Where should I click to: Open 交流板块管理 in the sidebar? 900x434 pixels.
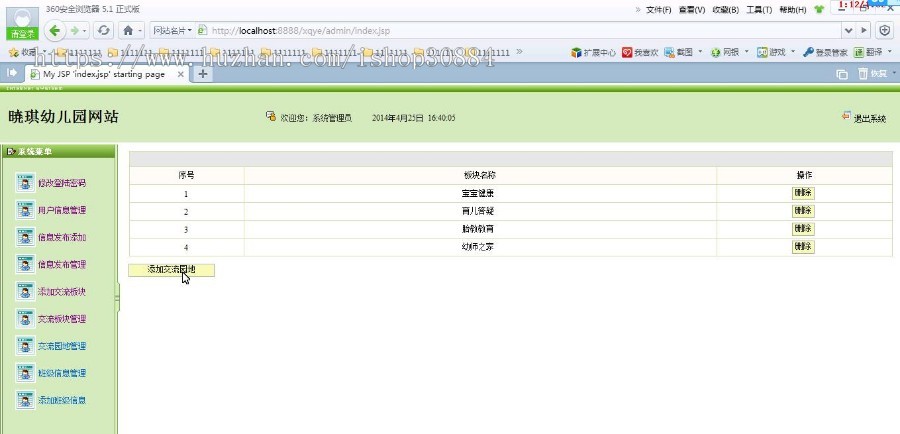click(x=62, y=319)
